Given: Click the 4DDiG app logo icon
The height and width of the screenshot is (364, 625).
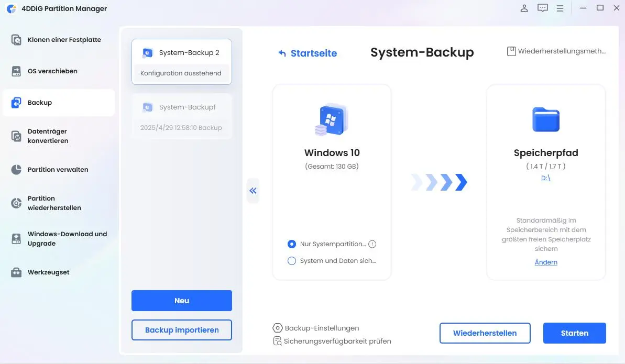Looking at the screenshot, I should coord(12,8).
